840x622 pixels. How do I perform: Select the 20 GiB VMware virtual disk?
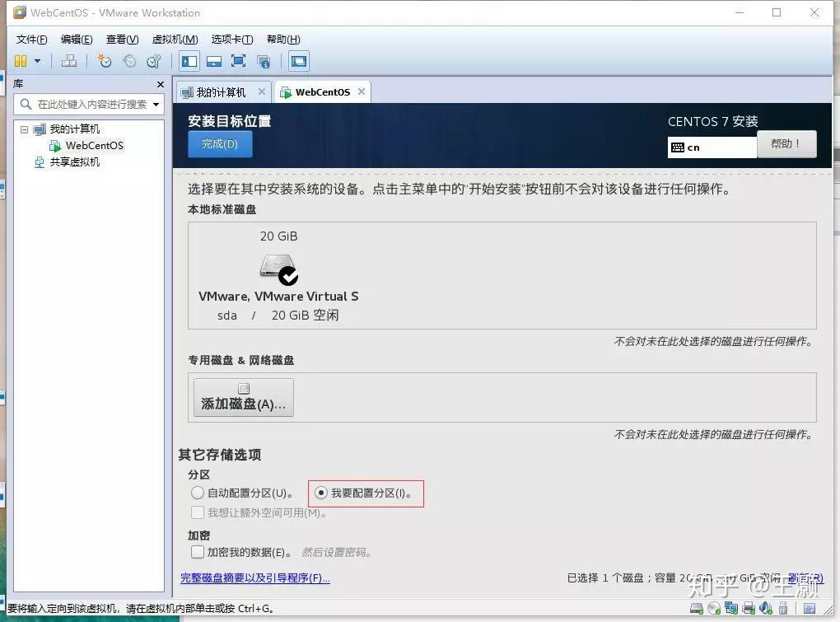[x=278, y=275]
